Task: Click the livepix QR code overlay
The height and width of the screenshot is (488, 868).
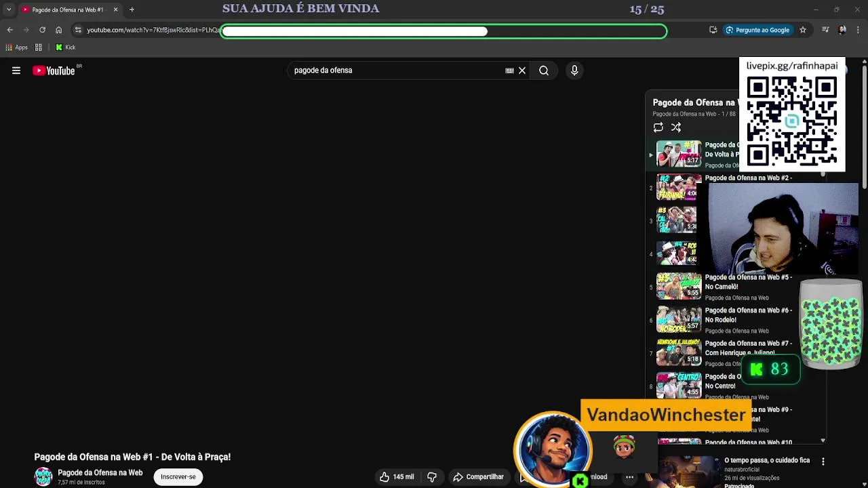Action: point(792,121)
